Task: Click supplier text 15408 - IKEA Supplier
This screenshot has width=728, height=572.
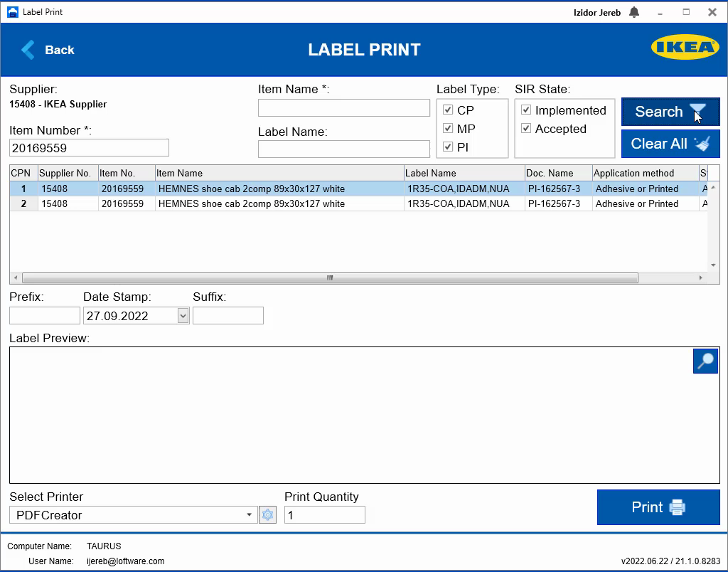Action: point(58,104)
